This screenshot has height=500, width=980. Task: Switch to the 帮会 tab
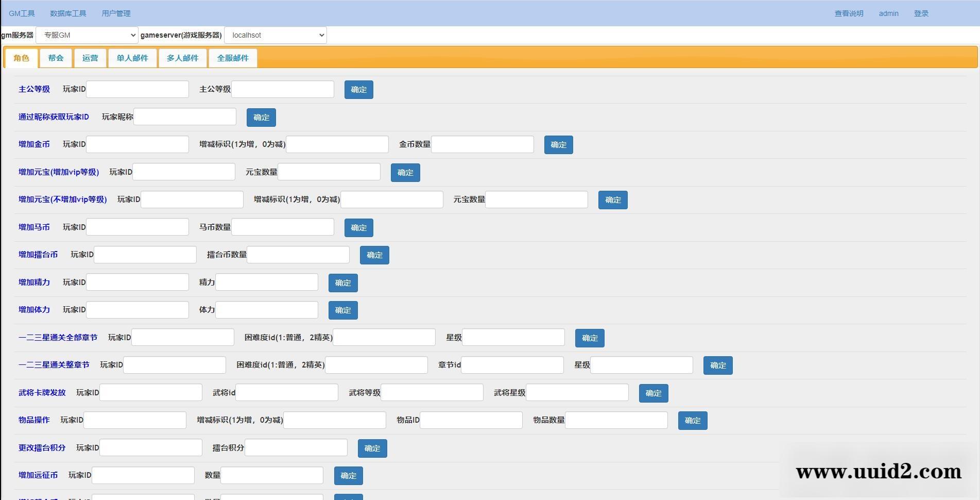(56, 58)
